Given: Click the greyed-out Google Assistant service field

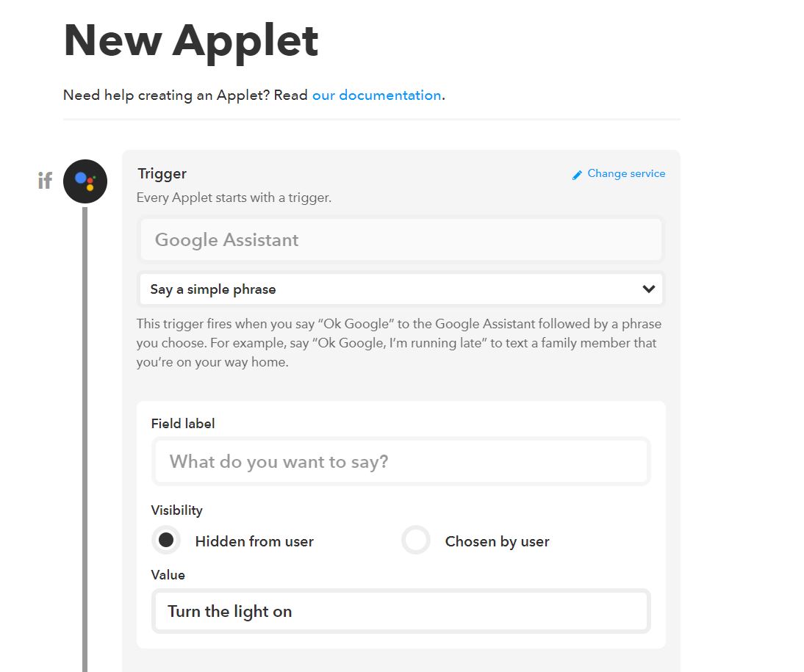Looking at the screenshot, I should coord(401,240).
